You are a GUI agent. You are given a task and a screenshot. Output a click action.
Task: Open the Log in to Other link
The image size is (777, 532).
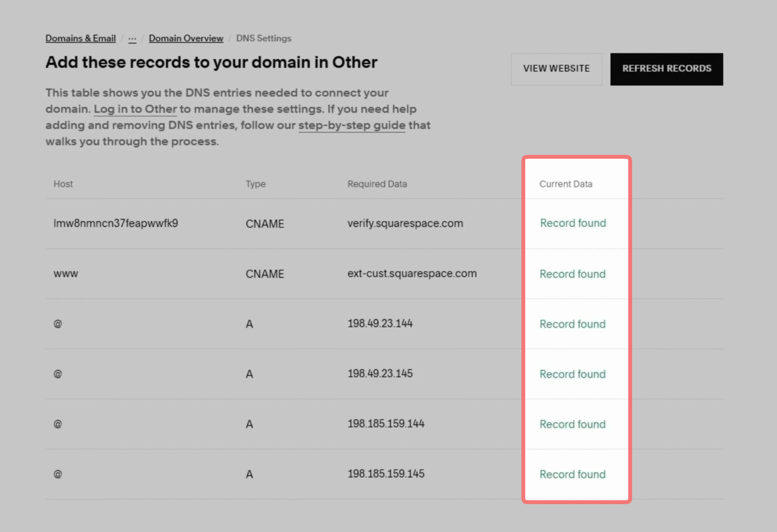pos(135,109)
